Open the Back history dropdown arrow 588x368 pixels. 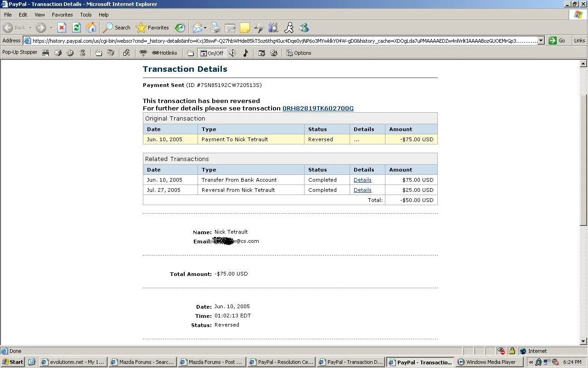30,28
